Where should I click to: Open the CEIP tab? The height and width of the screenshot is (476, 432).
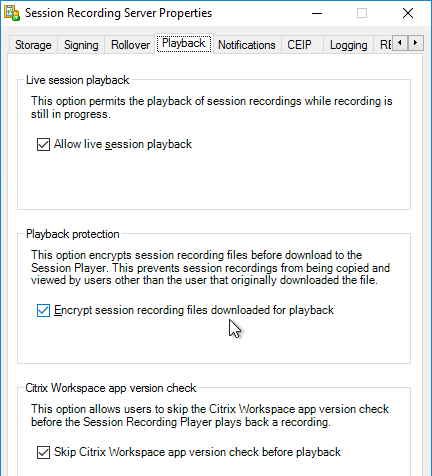[299, 45]
